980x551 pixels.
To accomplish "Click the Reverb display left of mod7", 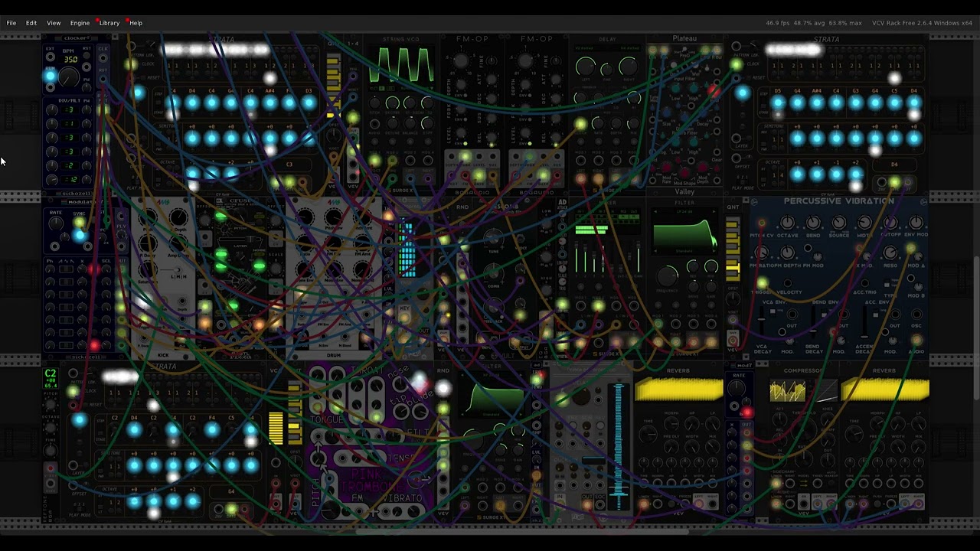I will click(x=679, y=390).
